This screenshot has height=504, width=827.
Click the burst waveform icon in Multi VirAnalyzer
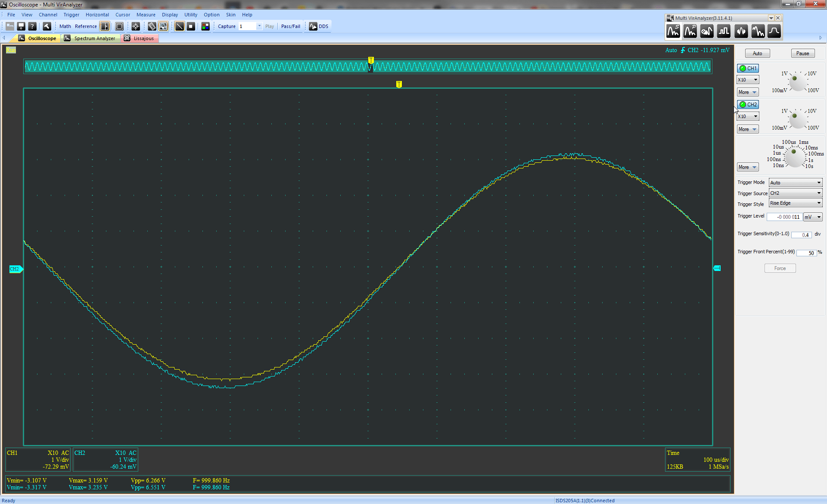click(741, 31)
